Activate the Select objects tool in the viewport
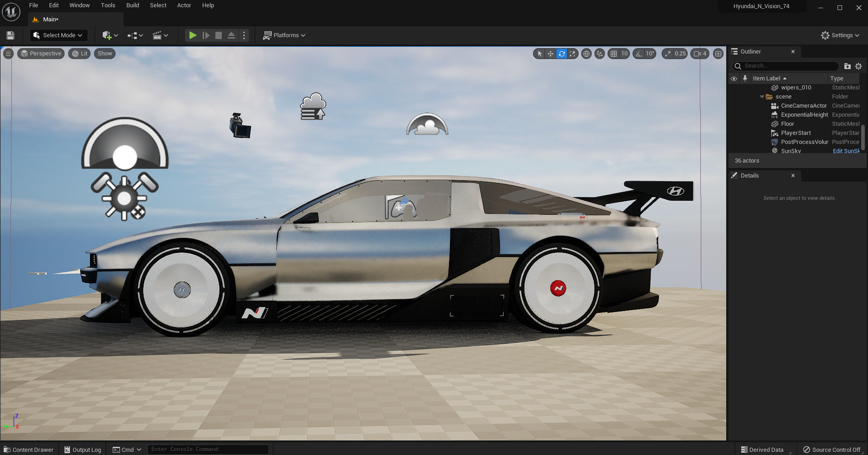This screenshot has height=455, width=868. 539,54
